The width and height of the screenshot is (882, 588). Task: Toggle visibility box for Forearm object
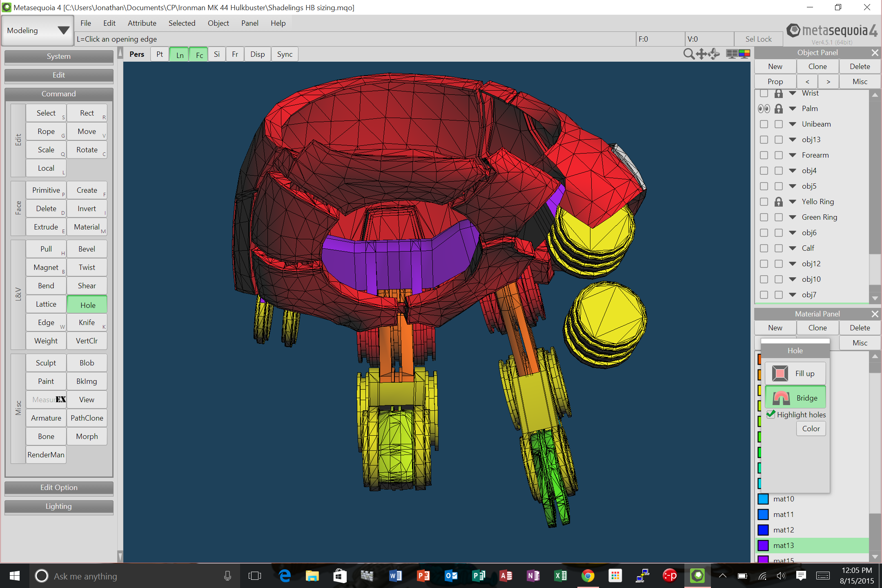[764, 155]
